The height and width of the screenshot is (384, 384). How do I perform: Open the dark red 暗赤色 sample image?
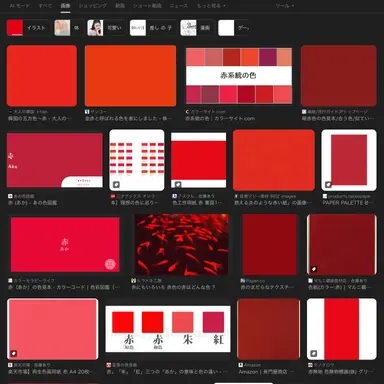pos(339,76)
